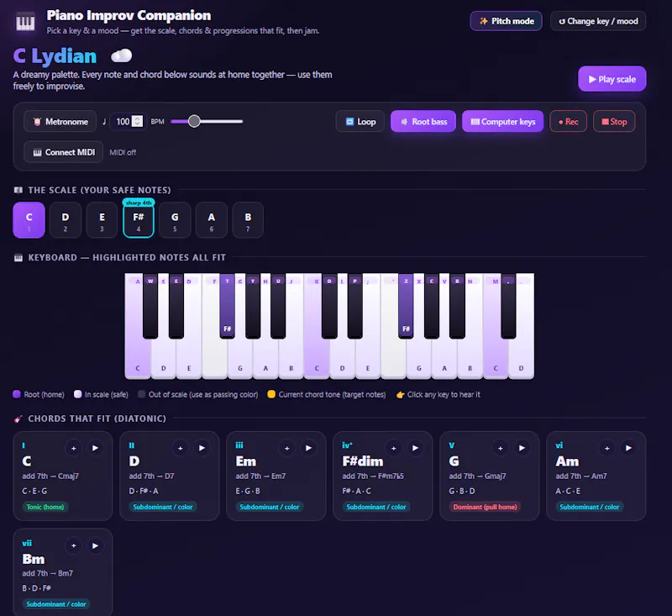Click the Play scale button

tap(612, 79)
